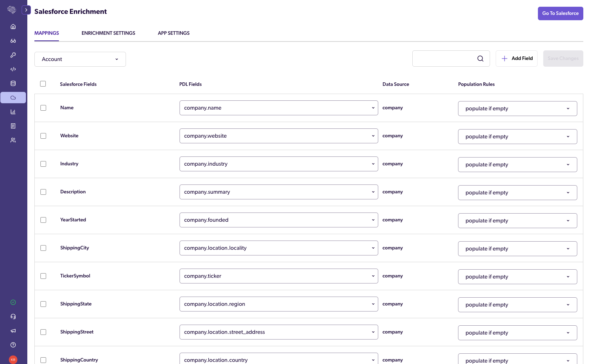
Task: Open the users icon in sidebar
Action: (x=13, y=140)
